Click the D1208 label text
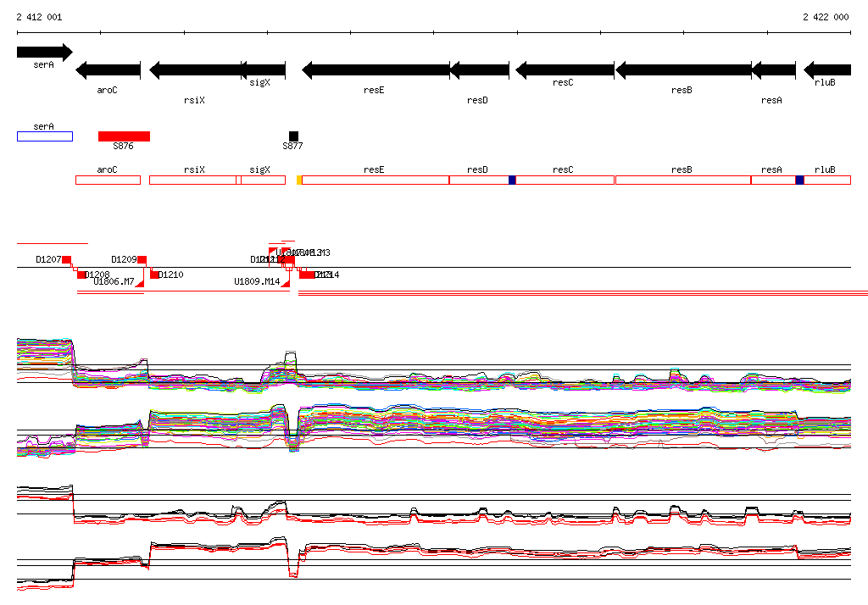868x605 pixels. [x=97, y=275]
